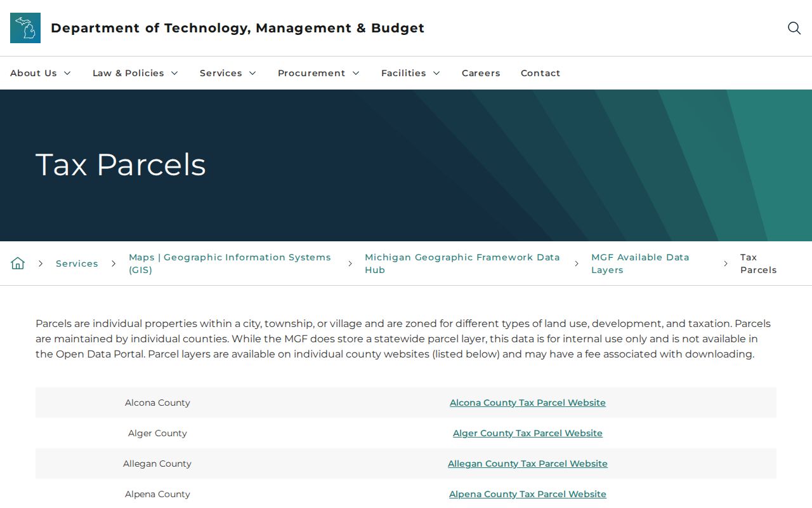Viewport: 812px width, 508px height.
Task: Go to the Contact page
Action: pyautogui.click(x=540, y=73)
